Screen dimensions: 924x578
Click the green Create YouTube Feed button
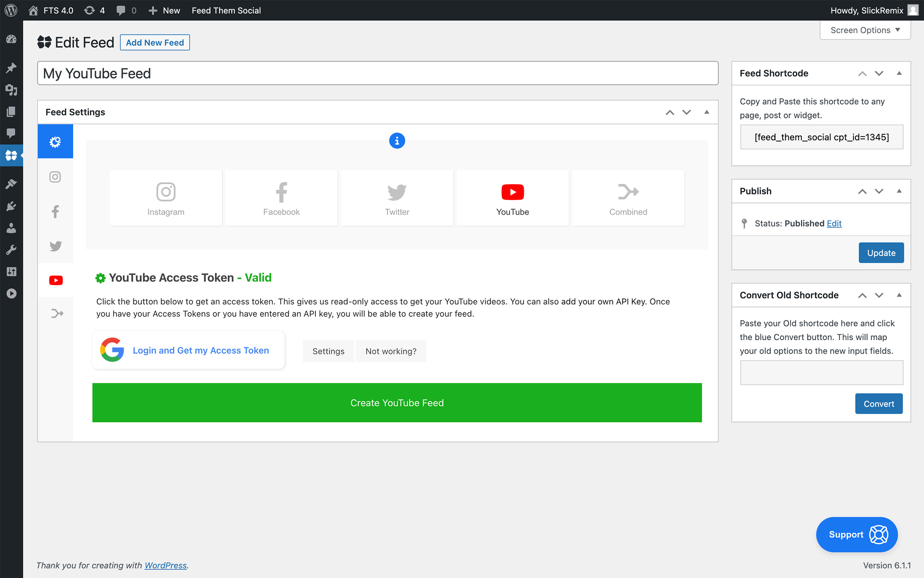(x=397, y=403)
